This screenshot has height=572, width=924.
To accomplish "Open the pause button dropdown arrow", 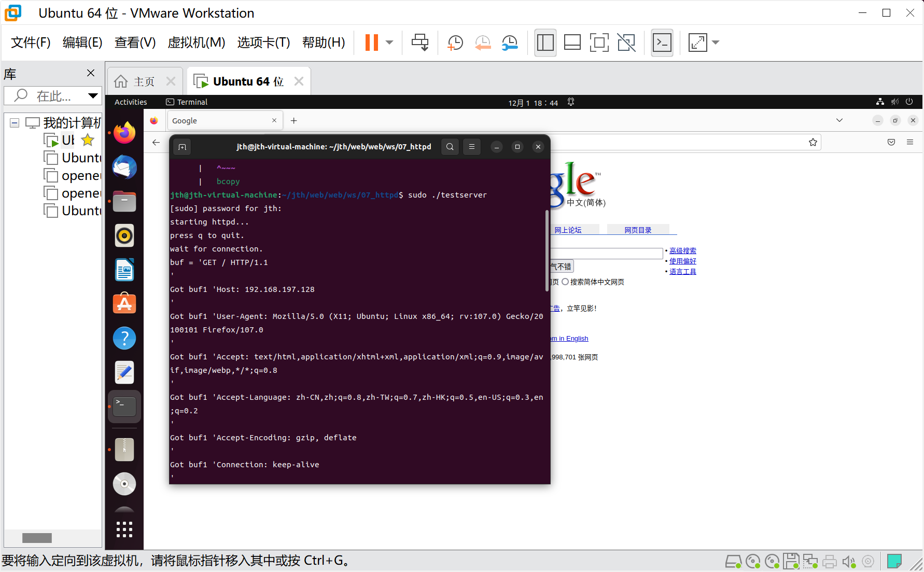I will pos(389,43).
